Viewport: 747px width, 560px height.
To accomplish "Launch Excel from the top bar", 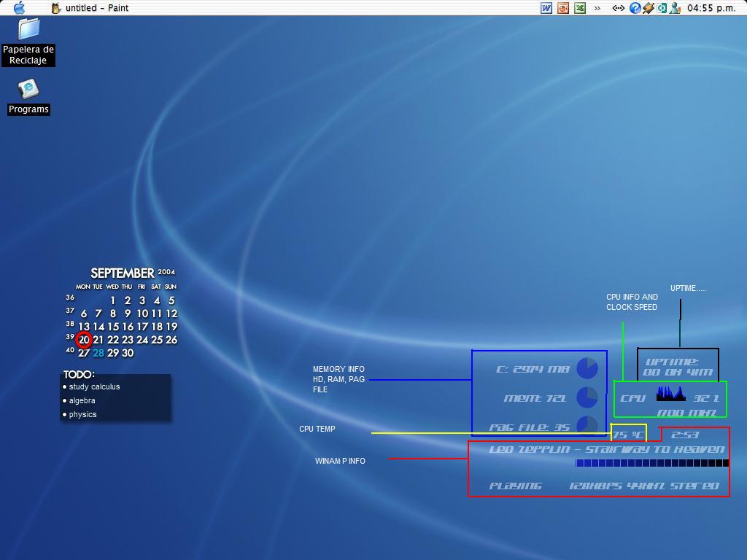I will pos(580,8).
